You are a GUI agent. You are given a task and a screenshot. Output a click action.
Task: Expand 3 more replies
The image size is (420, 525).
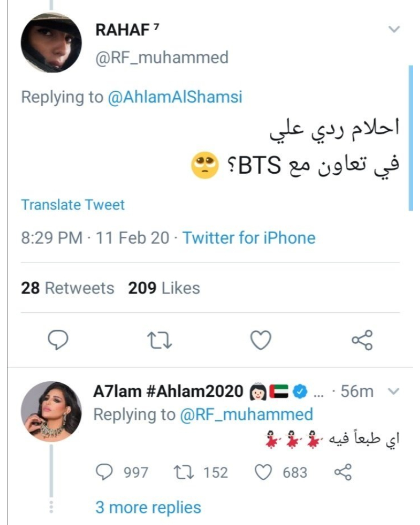pos(148,508)
